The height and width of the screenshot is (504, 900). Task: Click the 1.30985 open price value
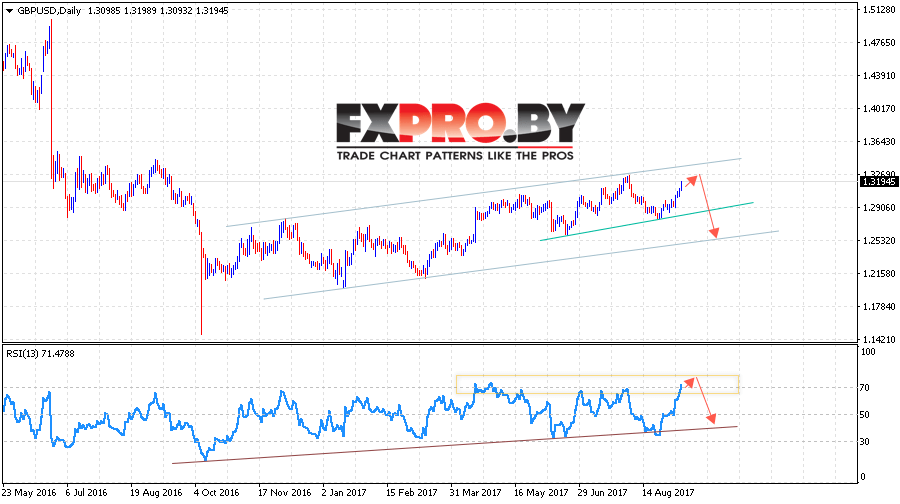click(103, 10)
